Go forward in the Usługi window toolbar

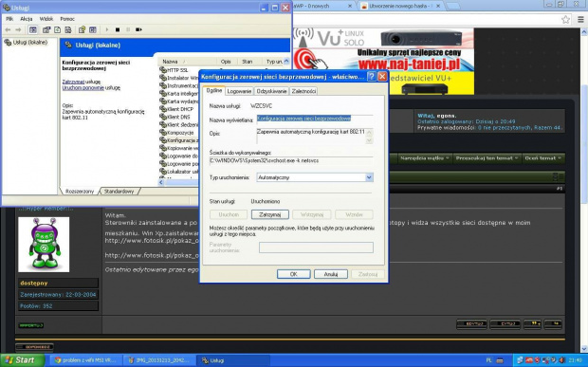(18, 29)
